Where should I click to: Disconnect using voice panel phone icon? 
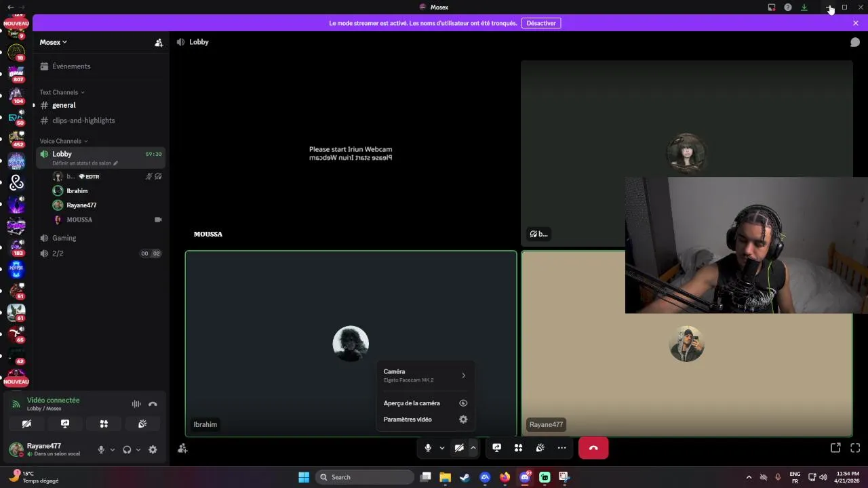point(153,404)
